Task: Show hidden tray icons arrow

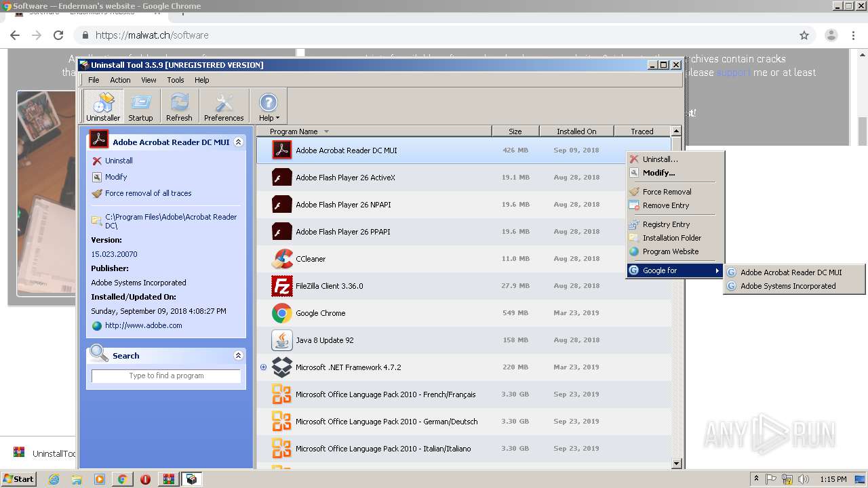Action: pos(757,479)
